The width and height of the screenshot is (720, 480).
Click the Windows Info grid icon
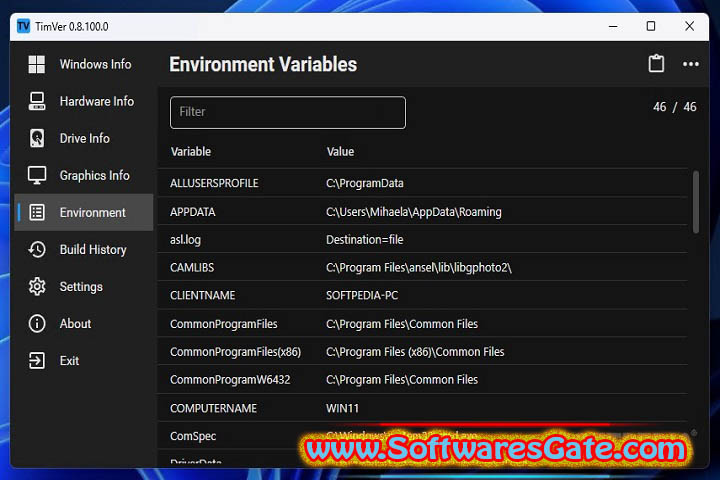point(37,64)
